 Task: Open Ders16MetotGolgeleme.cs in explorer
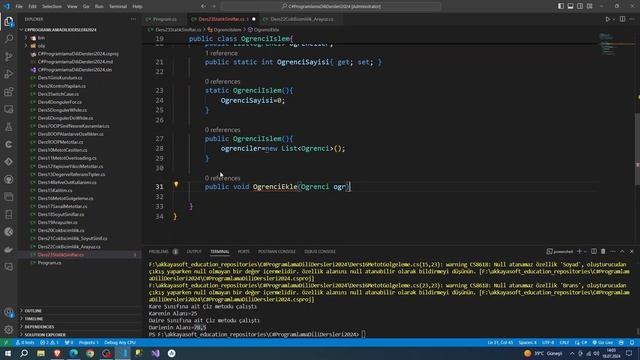(x=65, y=198)
